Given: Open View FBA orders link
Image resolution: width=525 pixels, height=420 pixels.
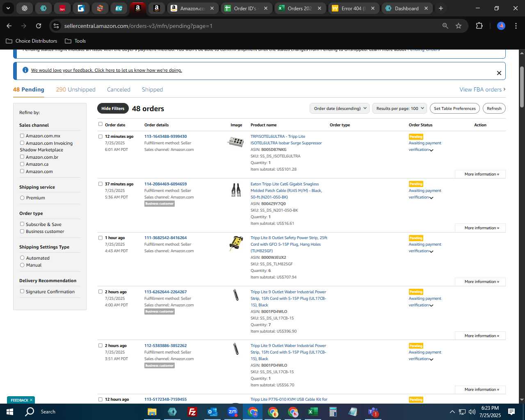Looking at the screenshot, I should (482, 89).
